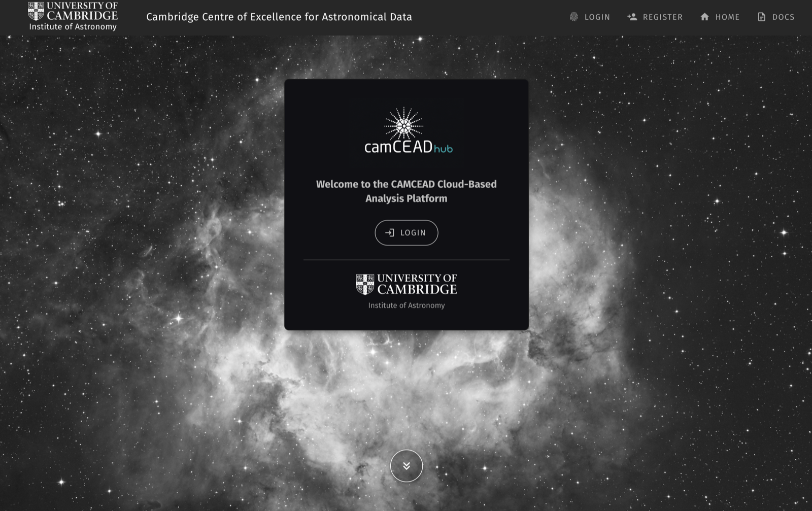This screenshot has height=511, width=812.
Task: Click the double-chevron scroll-down button
Action: 407,466
